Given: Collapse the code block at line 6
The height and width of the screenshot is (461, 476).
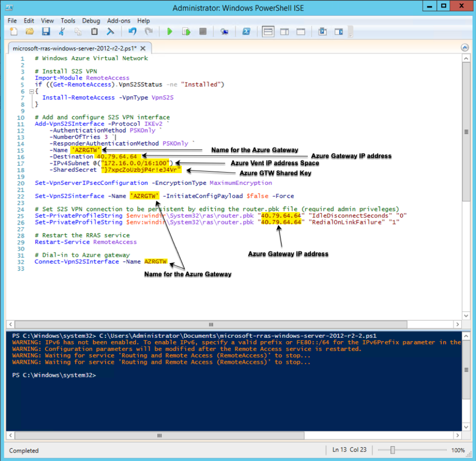Looking at the screenshot, I should click(31, 91).
